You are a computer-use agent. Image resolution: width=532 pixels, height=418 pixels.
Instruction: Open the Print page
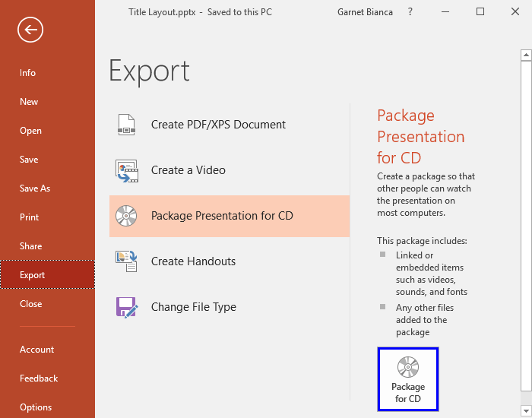[29, 217]
